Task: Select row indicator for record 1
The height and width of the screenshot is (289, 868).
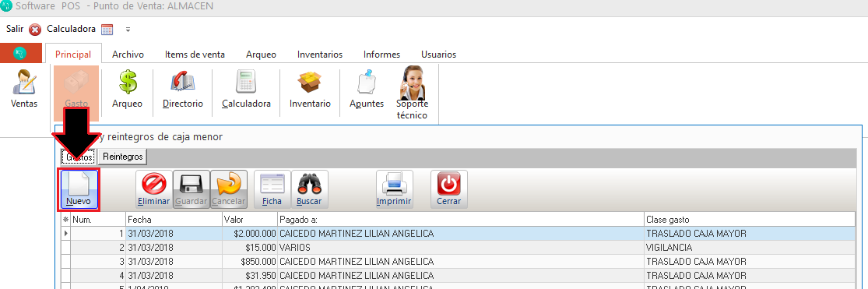Action: tap(66, 234)
